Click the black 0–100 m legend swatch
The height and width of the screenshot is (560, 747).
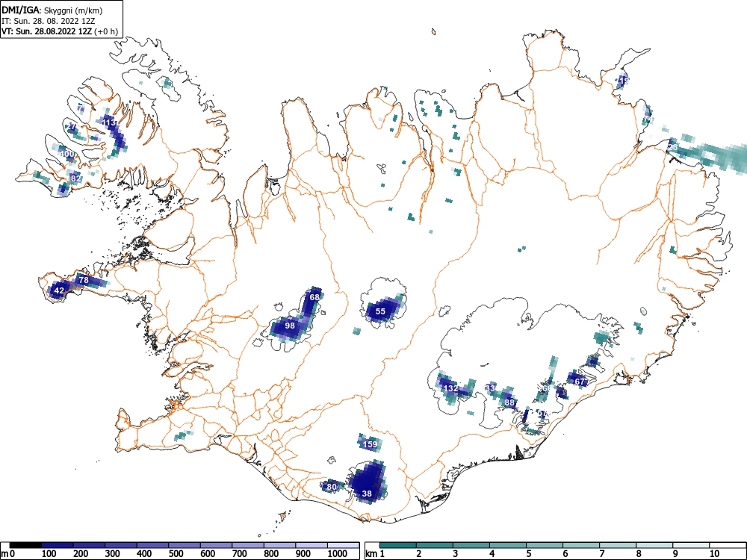[25, 545]
